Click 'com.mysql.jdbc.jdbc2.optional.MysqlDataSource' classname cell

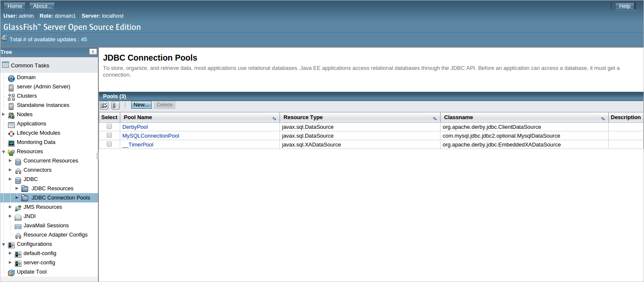pyautogui.click(x=501, y=136)
